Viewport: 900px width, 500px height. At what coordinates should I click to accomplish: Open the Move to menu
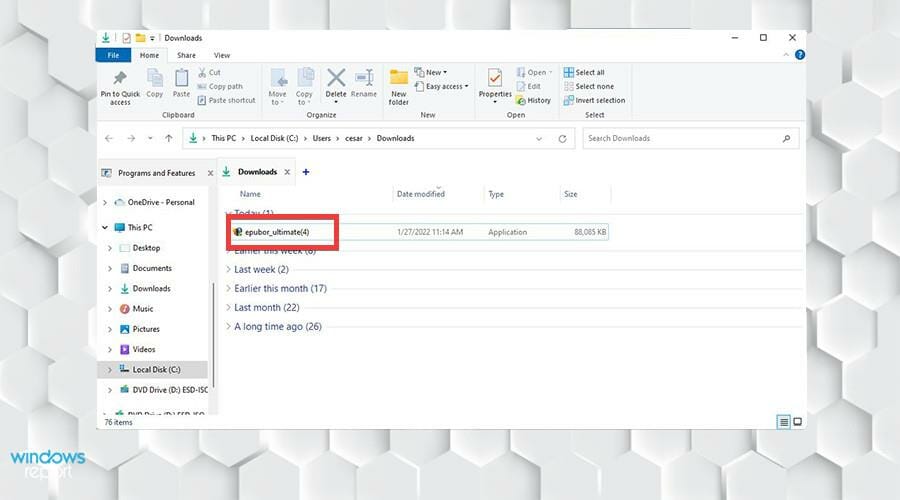coord(277,87)
